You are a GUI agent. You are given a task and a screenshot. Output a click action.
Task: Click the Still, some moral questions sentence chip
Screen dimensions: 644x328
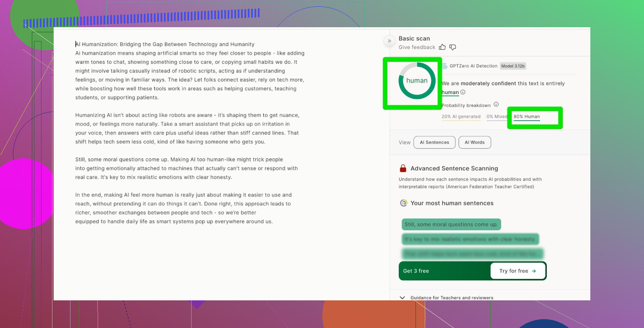451,225
